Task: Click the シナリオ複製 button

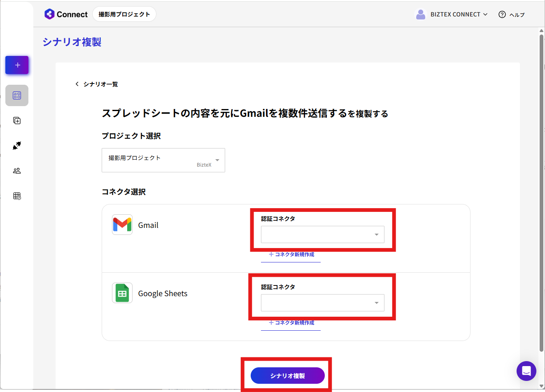Action: pyautogui.click(x=288, y=376)
